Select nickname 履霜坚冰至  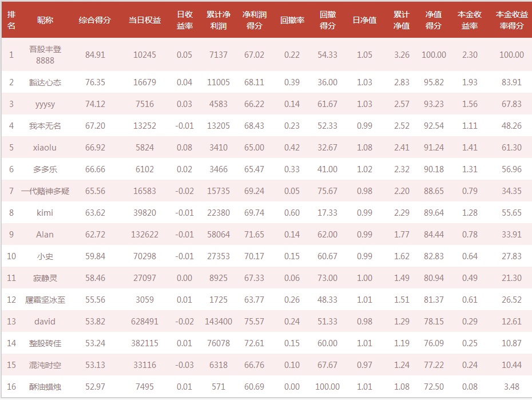(45, 300)
